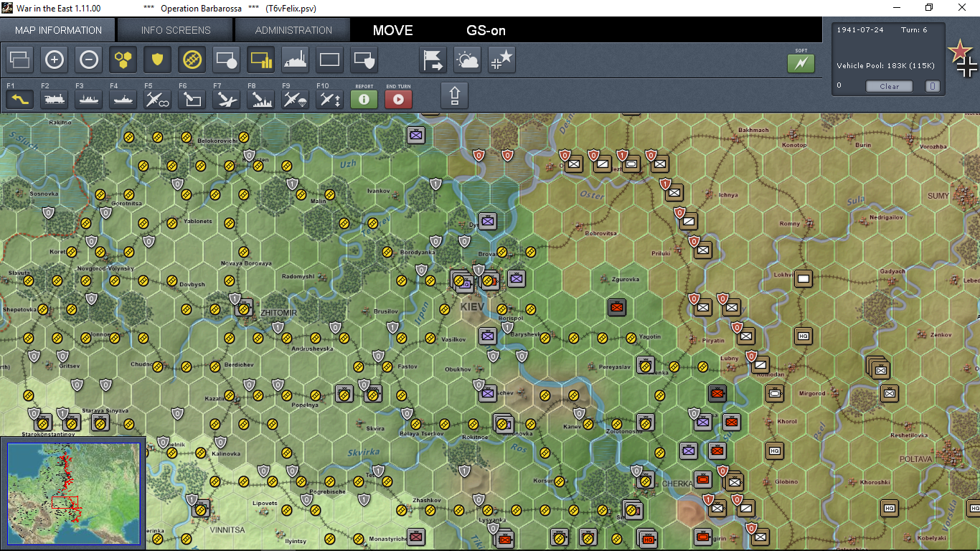980x551 pixels.
Task: Select F10 air transfer mode
Action: 329,99
